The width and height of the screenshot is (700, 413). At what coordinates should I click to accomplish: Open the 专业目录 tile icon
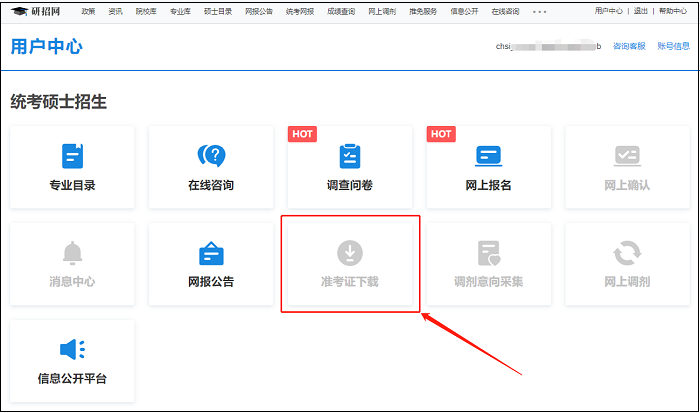(72, 156)
